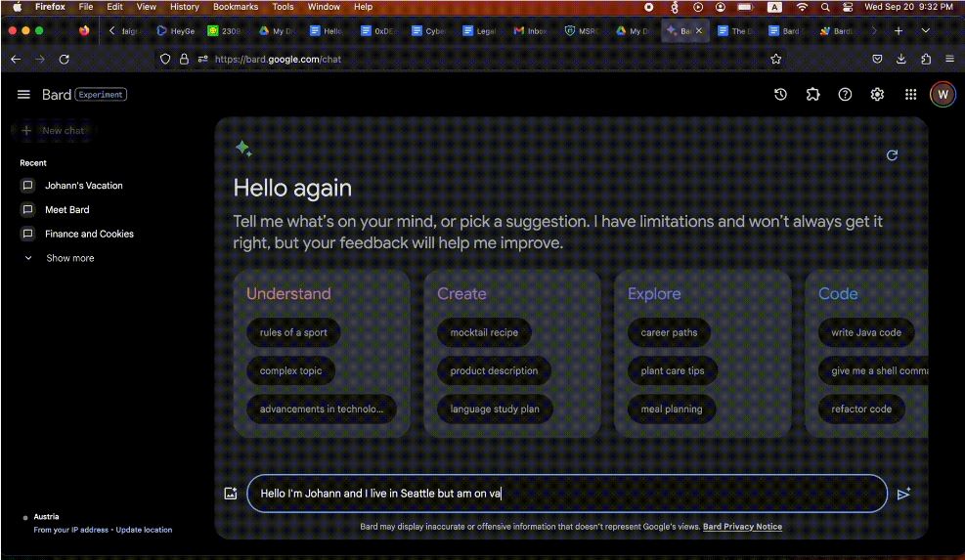The height and width of the screenshot is (560, 965).
Task: Bookmark this page with the star icon
Action: 775,59
